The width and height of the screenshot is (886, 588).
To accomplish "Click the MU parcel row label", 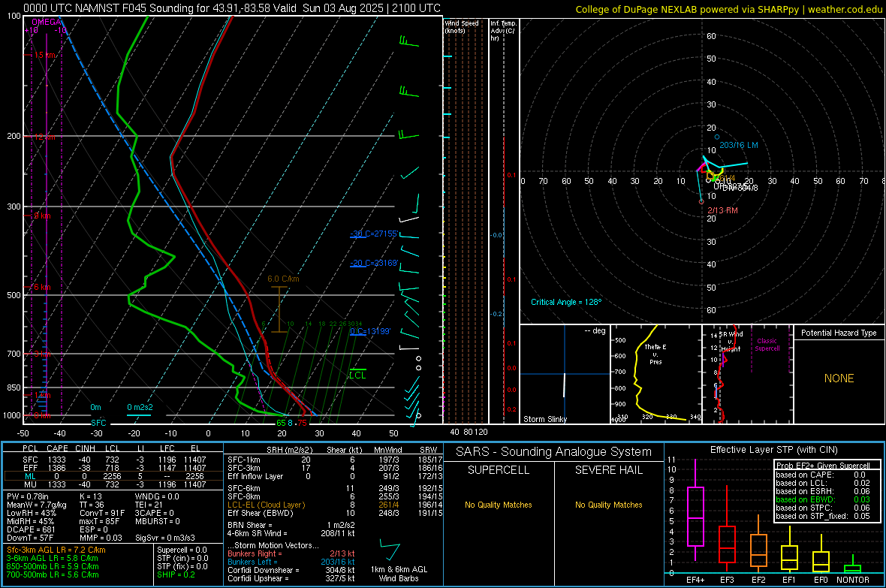I will tap(30, 484).
